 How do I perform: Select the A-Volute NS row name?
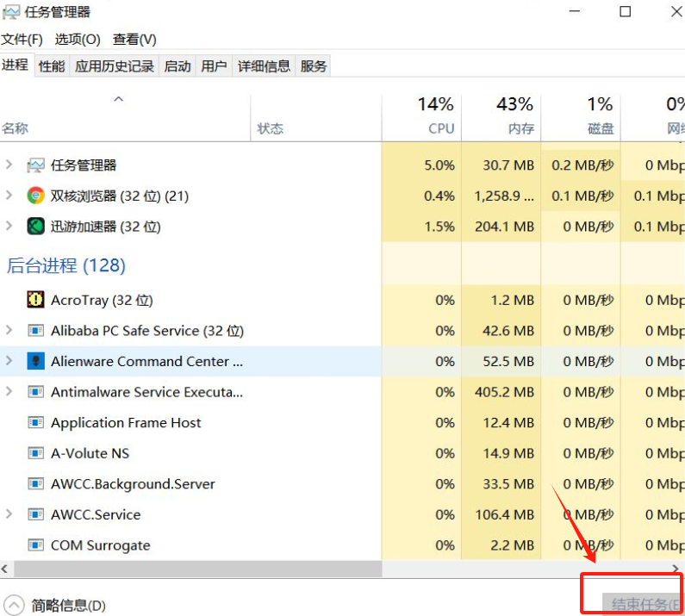[90, 453]
